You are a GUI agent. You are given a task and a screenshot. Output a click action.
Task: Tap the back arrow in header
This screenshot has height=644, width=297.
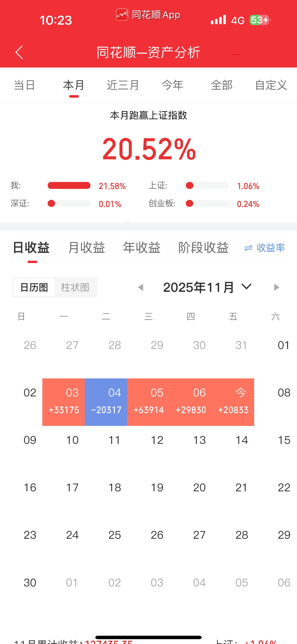[x=19, y=52]
